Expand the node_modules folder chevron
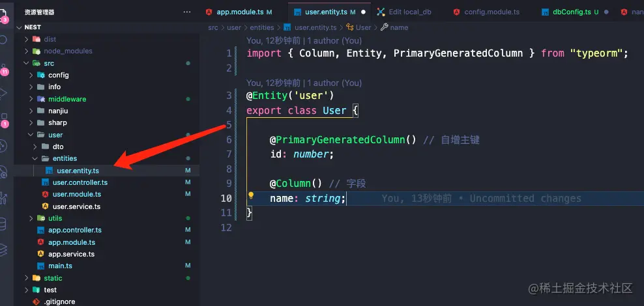This screenshot has width=644, height=306. click(x=26, y=51)
